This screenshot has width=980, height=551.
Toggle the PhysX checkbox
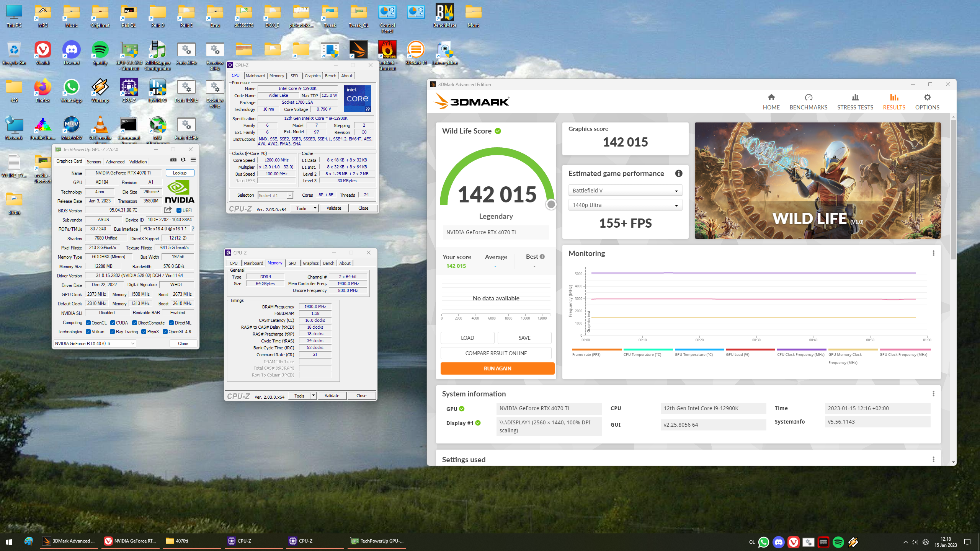click(144, 332)
